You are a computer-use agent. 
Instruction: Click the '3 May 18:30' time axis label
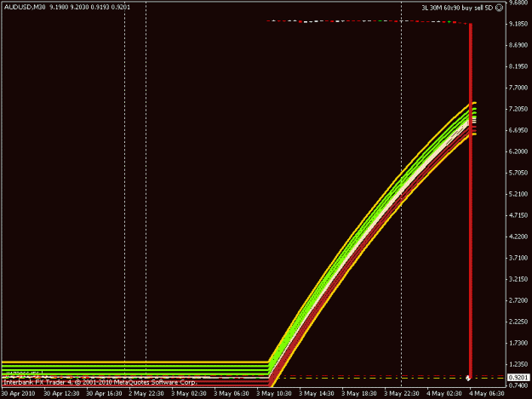(359, 394)
